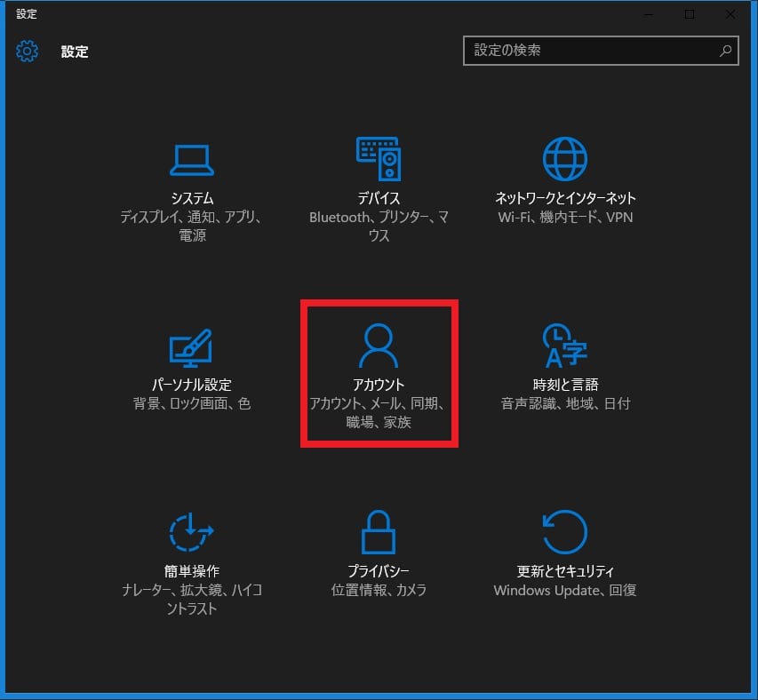Click the Windows Update、回復 description
This screenshot has width=758, height=700.
coord(565,590)
